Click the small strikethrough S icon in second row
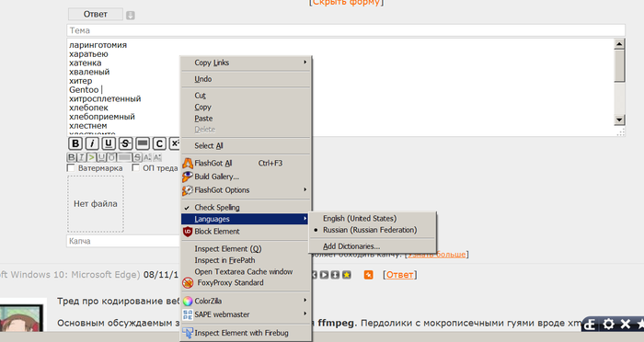Image resolution: width=644 pixels, height=342 pixels. tap(138, 157)
